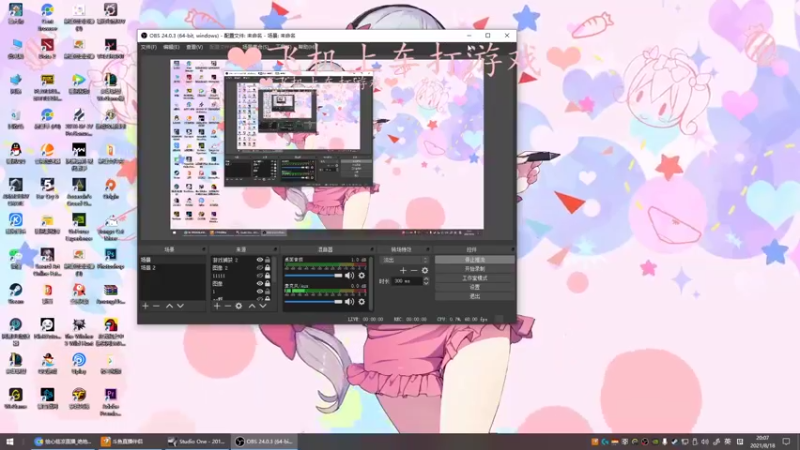Remove scene transition with minus icon
The image size is (800, 450).
[x=414, y=270]
